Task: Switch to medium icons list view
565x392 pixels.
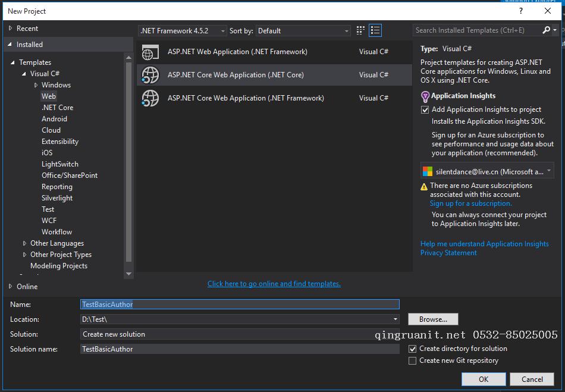Action: point(375,30)
